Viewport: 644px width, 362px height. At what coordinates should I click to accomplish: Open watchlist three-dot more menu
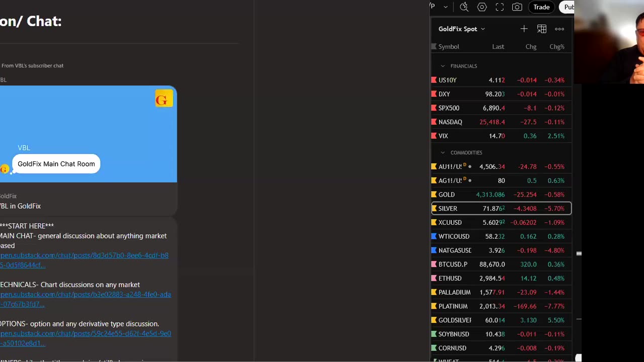tap(559, 29)
